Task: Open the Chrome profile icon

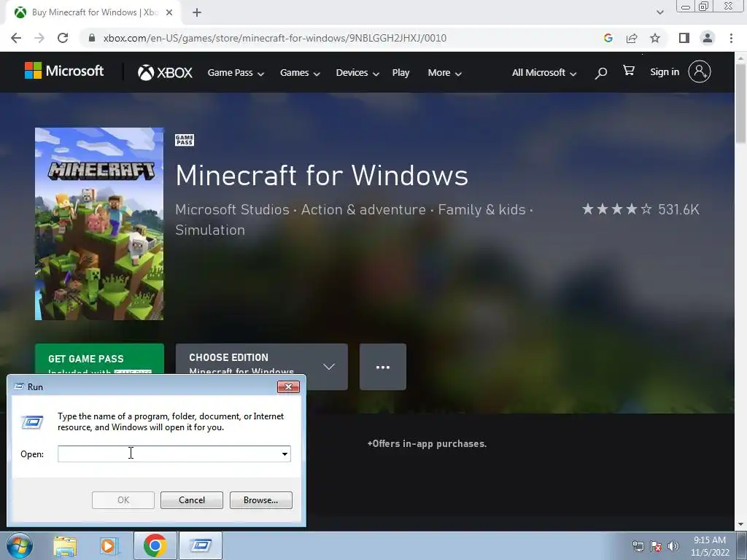Action: pos(708,38)
